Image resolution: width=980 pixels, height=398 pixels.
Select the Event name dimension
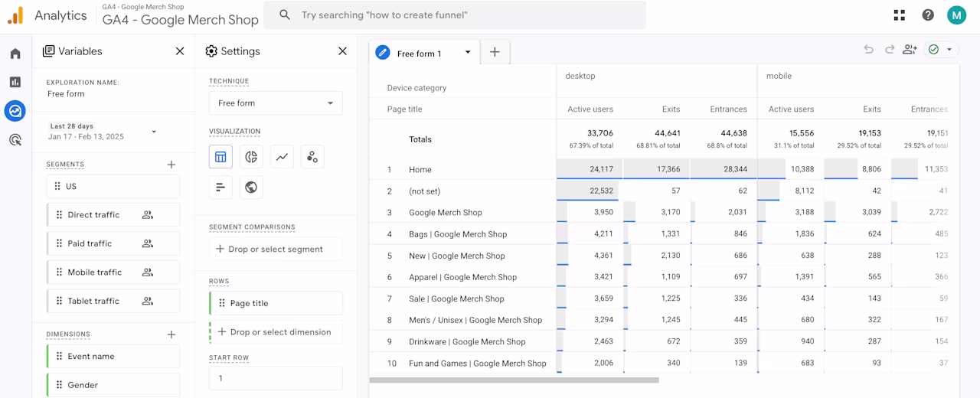(x=113, y=356)
